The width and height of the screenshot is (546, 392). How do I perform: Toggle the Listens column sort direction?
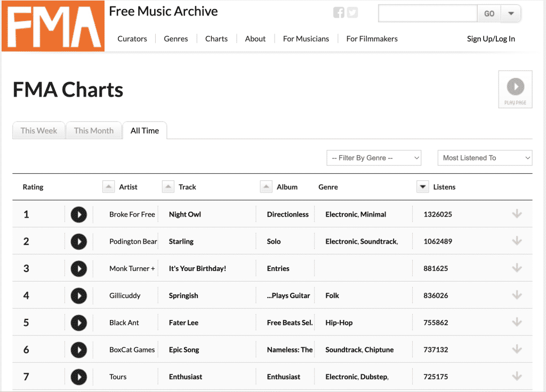coord(422,186)
